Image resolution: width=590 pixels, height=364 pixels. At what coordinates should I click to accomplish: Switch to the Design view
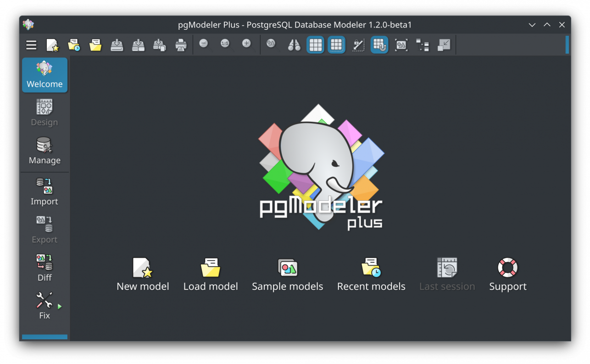pyautogui.click(x=45, y=113)
